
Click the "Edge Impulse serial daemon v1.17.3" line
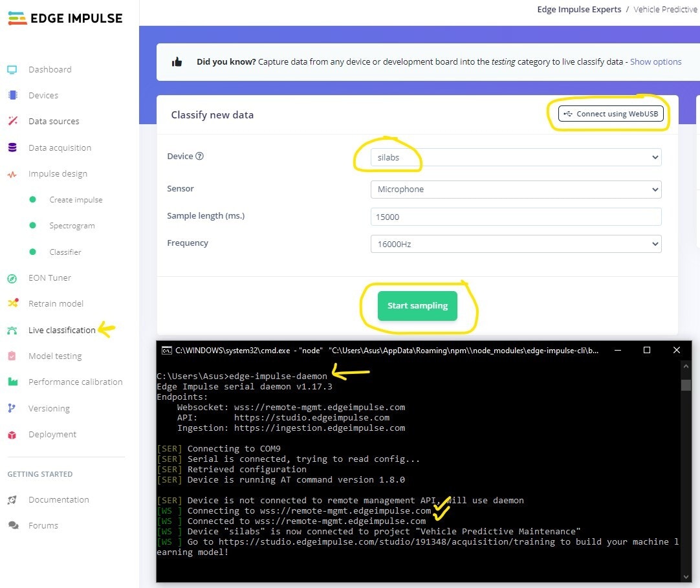244,387
